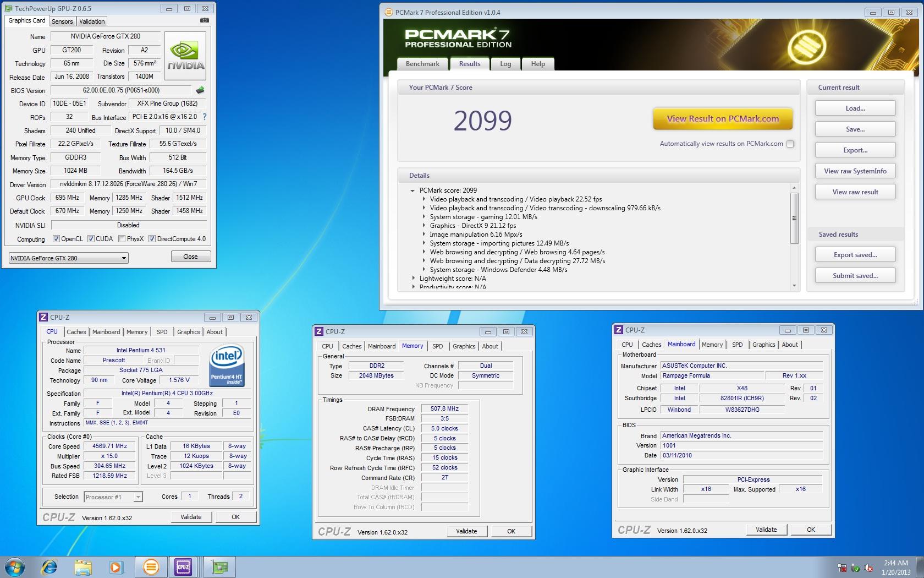The width and height of the screenshot is (924, 578).
Task: Click Validate in the CPU-Z Memory window
Action: [466, 531]
